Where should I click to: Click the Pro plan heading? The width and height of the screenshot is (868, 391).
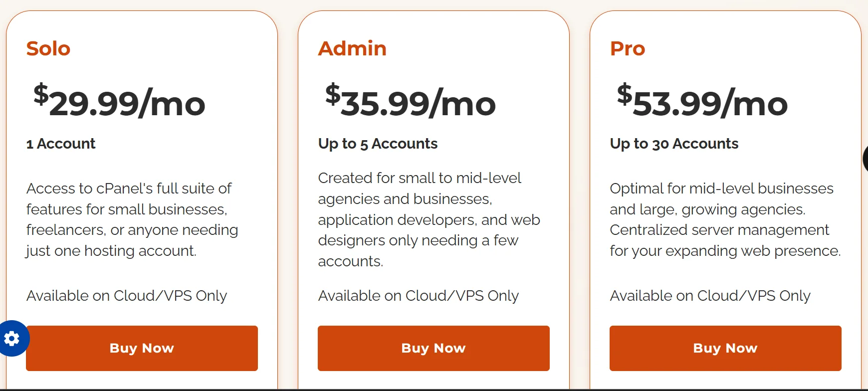pyautogui.click(x=627, y=48)
